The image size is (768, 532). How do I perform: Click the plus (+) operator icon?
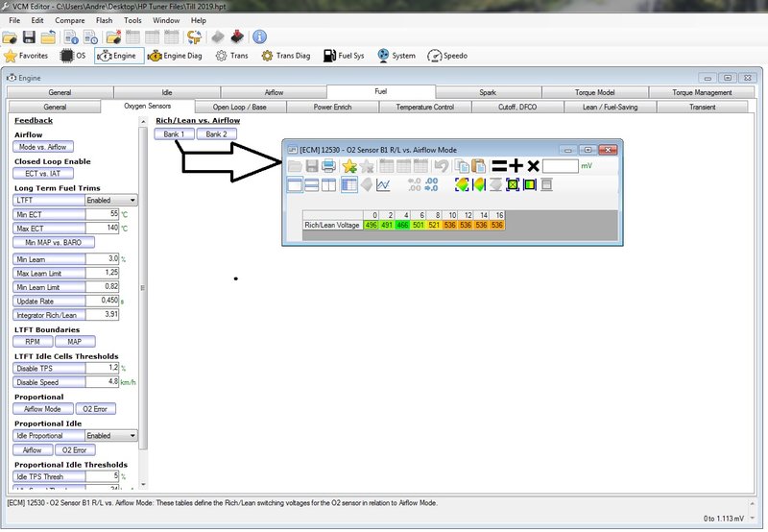click(515, 167)
